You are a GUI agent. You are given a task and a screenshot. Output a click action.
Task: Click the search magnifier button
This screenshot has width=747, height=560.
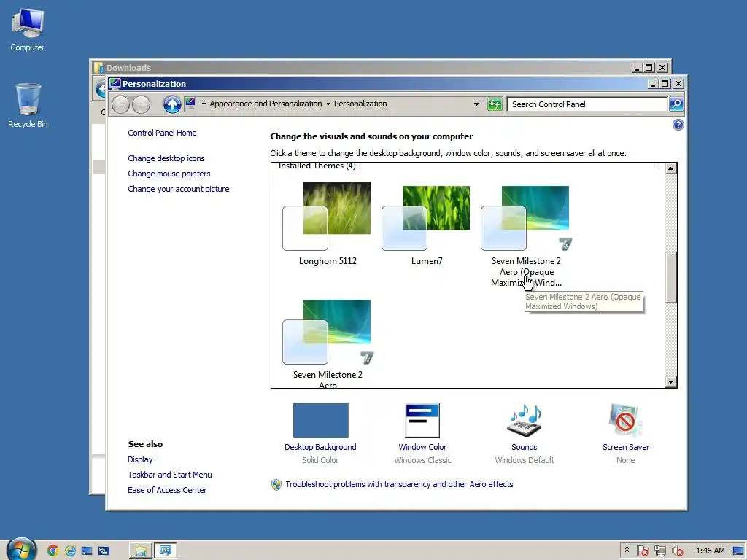click(676, 104)
